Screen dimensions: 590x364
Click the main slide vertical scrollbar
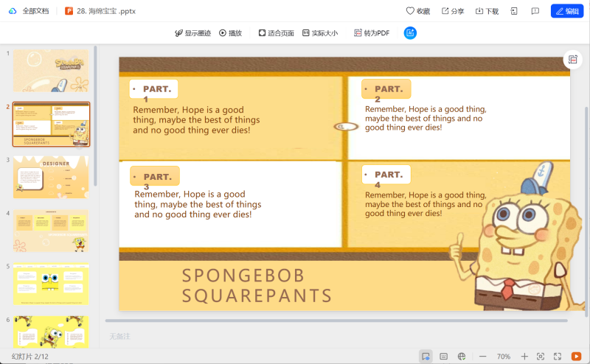coord(586,211)
